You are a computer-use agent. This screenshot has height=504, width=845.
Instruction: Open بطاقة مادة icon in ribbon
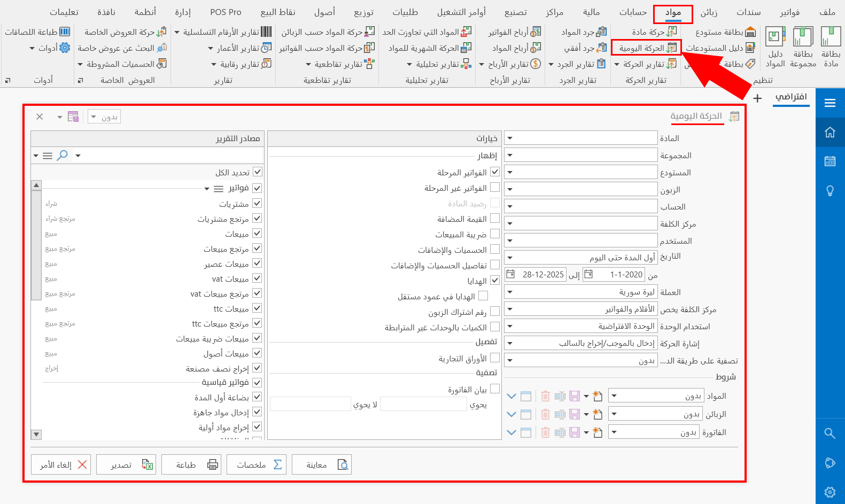[x=831, y=47]
